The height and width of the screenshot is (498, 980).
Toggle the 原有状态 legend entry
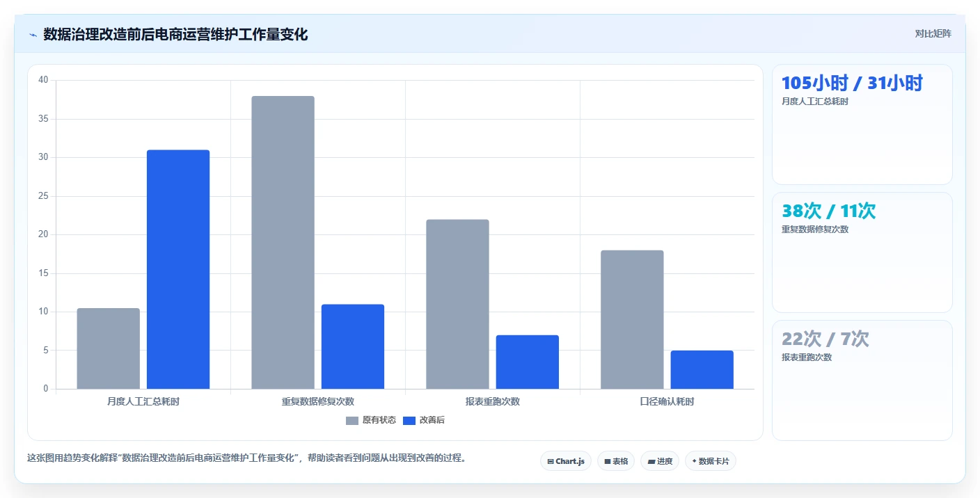371,420
